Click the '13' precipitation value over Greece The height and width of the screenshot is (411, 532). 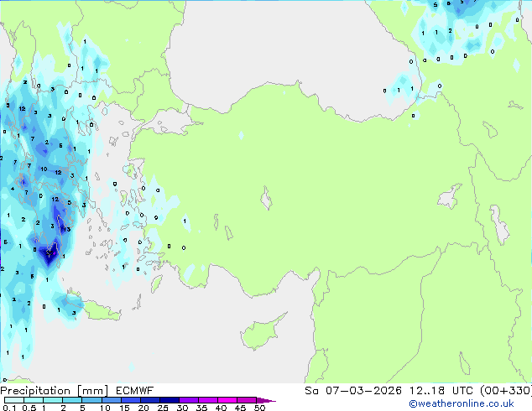(x=67, y=229)
